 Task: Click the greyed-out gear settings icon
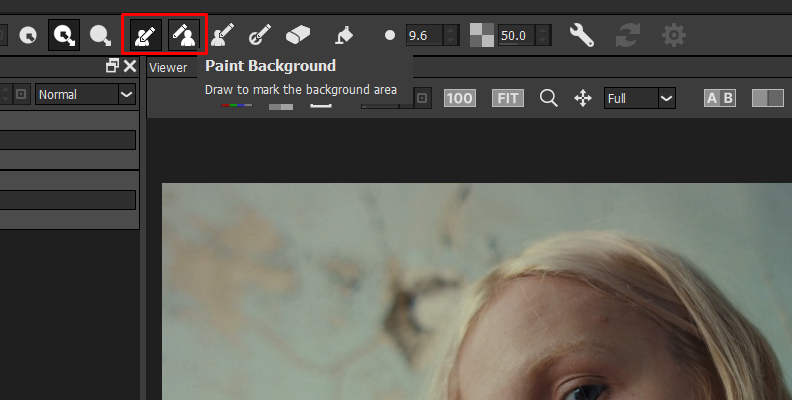pos(674,35)
